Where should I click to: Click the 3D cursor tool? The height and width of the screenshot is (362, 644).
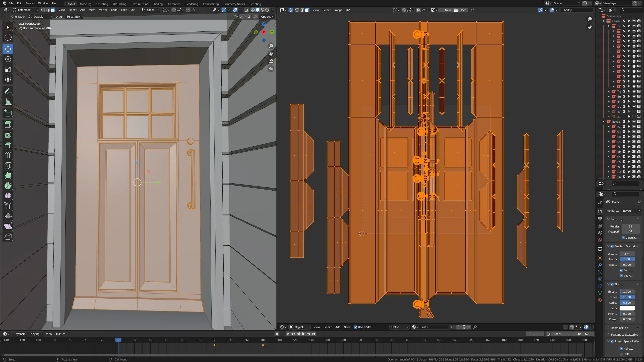[8, 37]
